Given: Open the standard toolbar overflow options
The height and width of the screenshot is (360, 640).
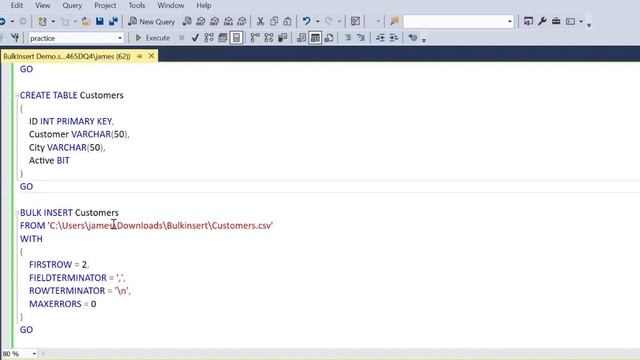Looking at the screenshot, I should click(x=589, y=24).
